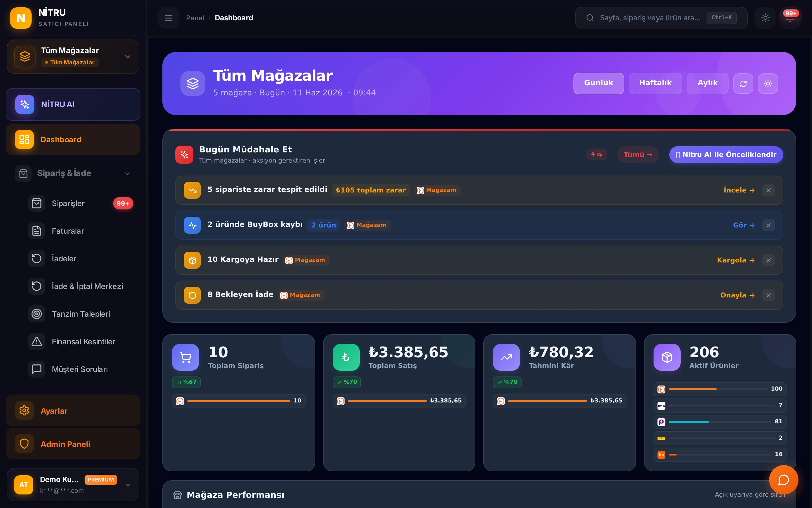812x508 pixels.
Task: Click the lira Toplam Satış icon
Action: pyautogui.click(x=346, y=357)
